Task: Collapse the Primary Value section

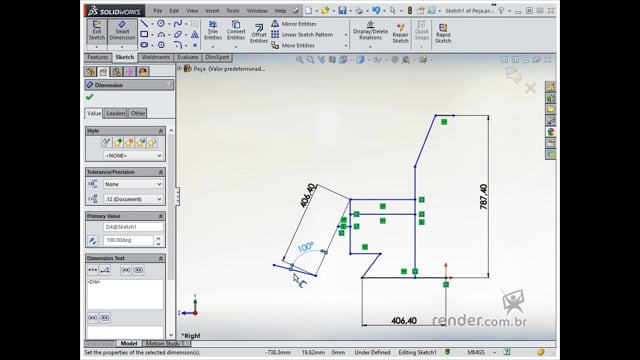Action: click(x=161, y=216)
